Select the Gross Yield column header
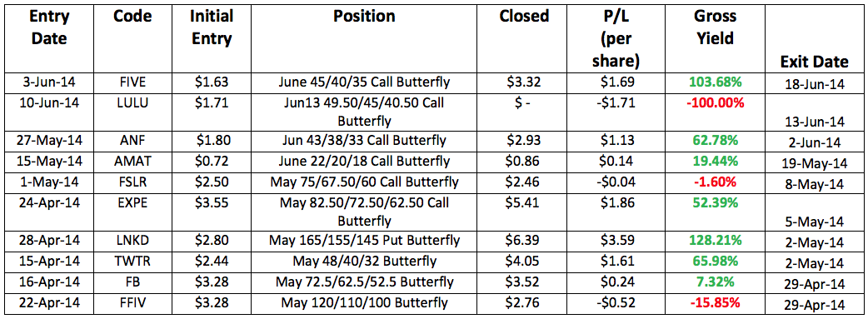Image resolution: width=868 pixels, height=319 pixels. point(714,27)
